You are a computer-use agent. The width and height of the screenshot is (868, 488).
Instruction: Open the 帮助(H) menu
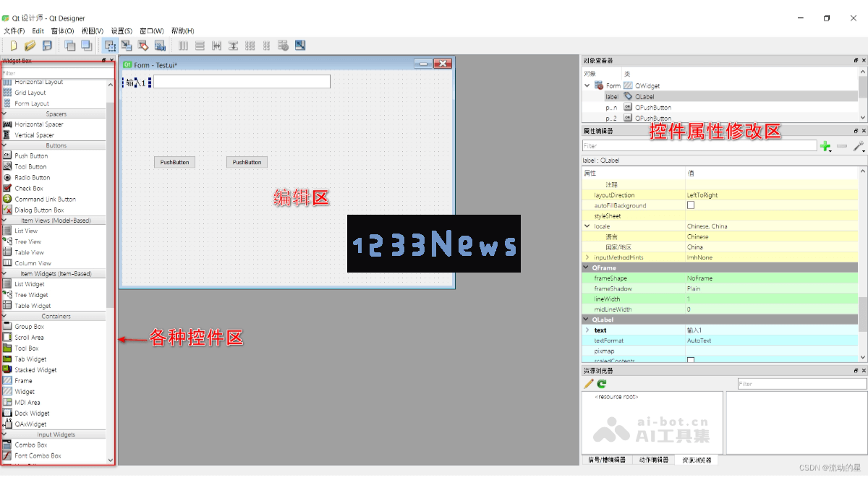point(182,31)
